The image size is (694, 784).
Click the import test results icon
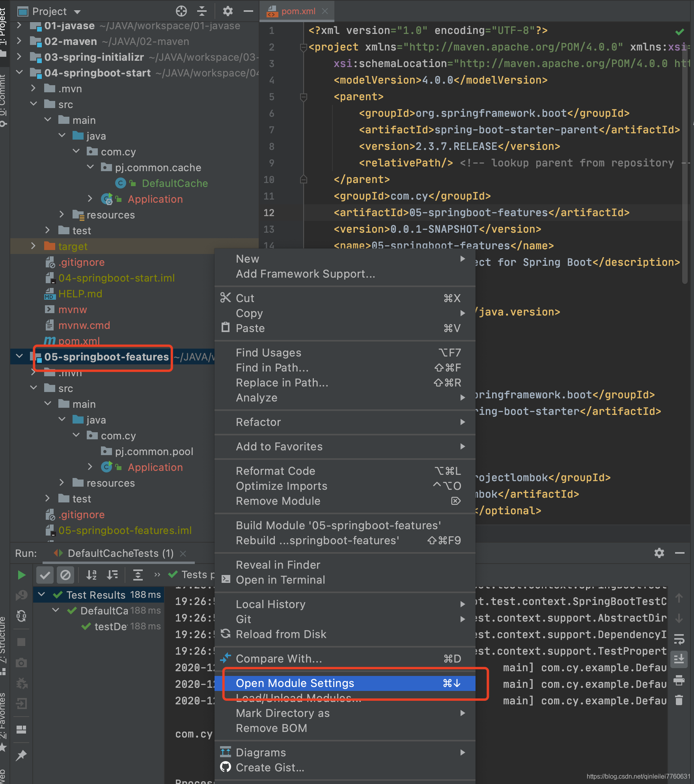pos(22,703)
